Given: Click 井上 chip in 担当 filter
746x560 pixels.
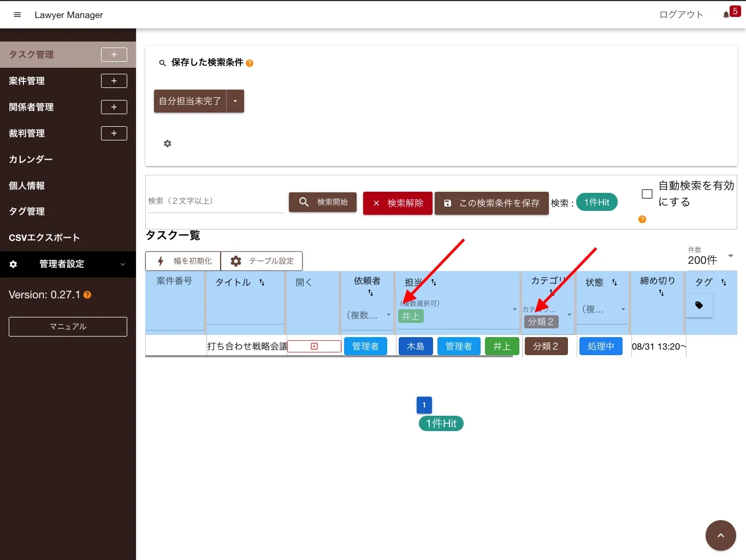Looking at the screenshot, I should coord(411,316).
